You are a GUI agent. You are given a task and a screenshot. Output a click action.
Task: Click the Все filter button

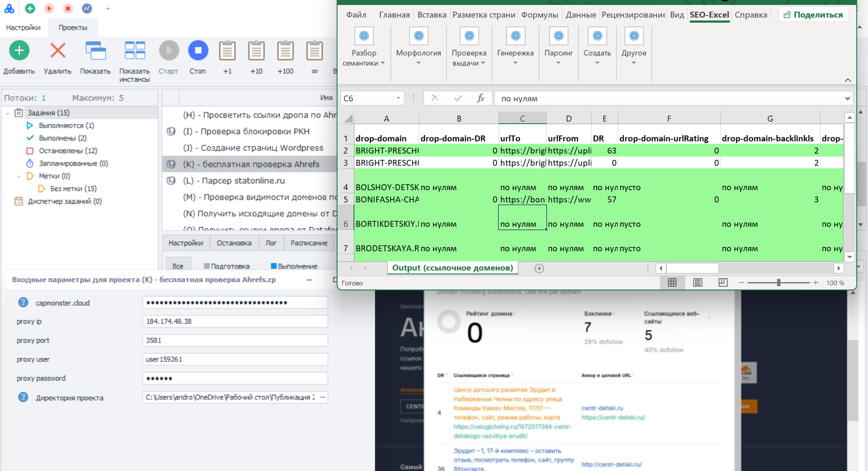(x=178, y=266)
